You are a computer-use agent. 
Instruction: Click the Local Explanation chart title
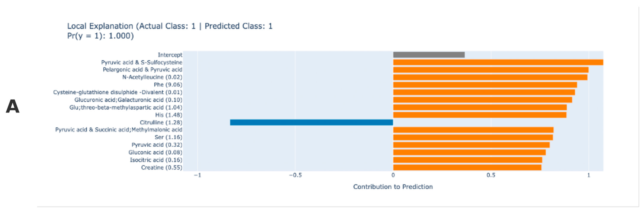[170, 26]
